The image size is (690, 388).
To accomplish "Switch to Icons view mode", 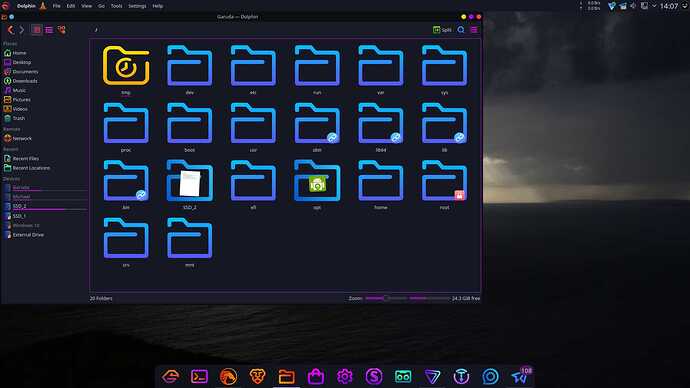I will coord(37,30).
